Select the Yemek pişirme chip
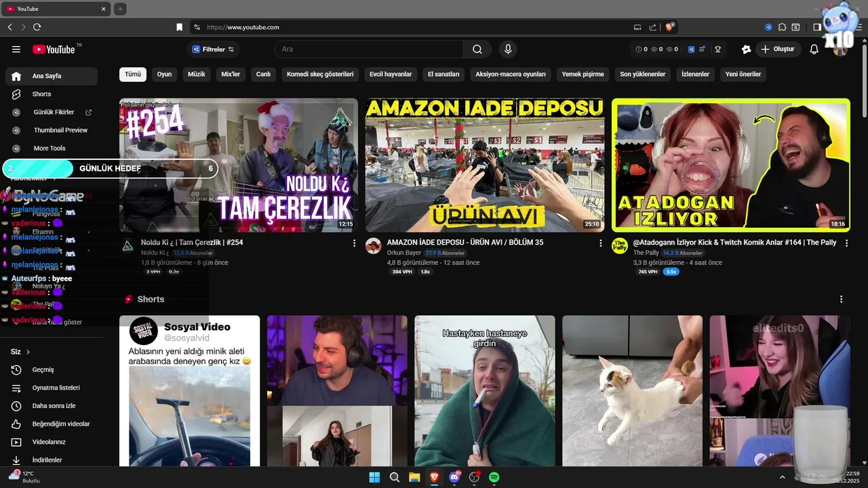The width and height of the screenshot is (868, 488). click(583, 75)
